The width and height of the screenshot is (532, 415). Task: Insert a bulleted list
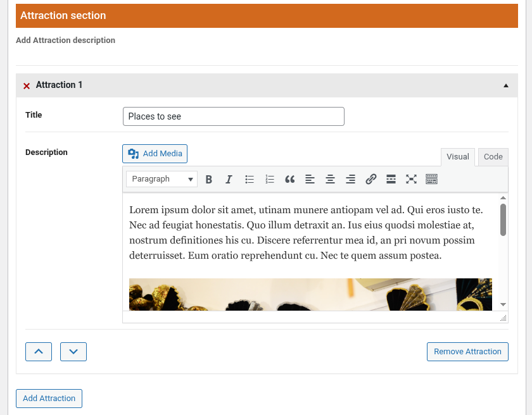coord(250,180)
